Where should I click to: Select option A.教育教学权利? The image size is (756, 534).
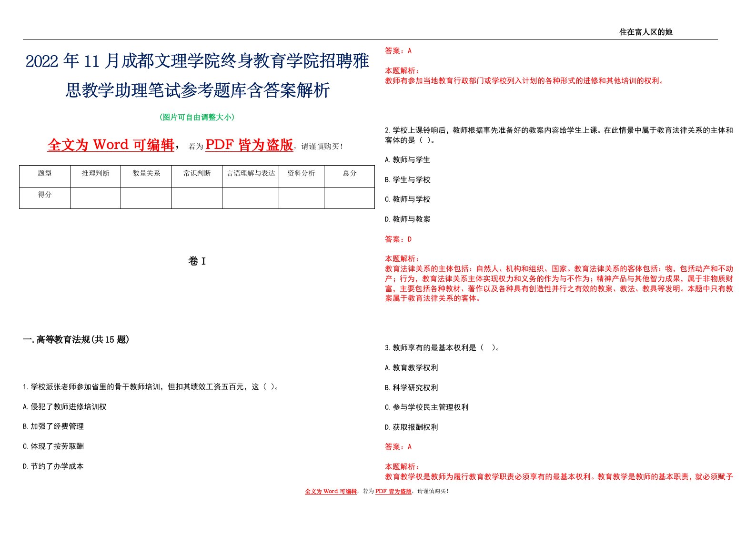click(x=412, y=367)
